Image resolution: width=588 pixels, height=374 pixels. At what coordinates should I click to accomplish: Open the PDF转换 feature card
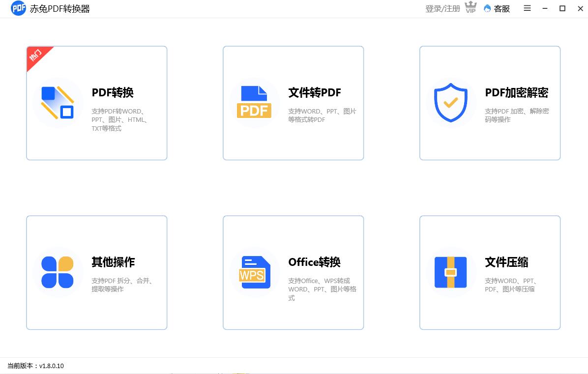(96, 103)
